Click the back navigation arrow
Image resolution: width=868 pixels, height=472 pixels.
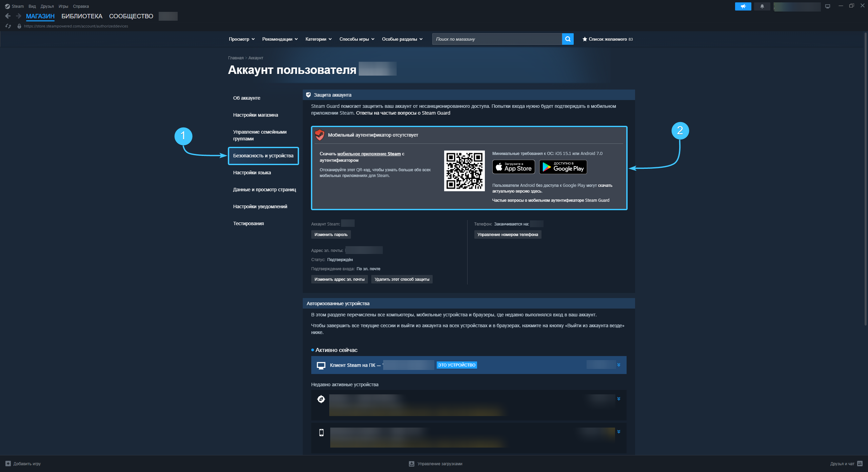point(8,16)
